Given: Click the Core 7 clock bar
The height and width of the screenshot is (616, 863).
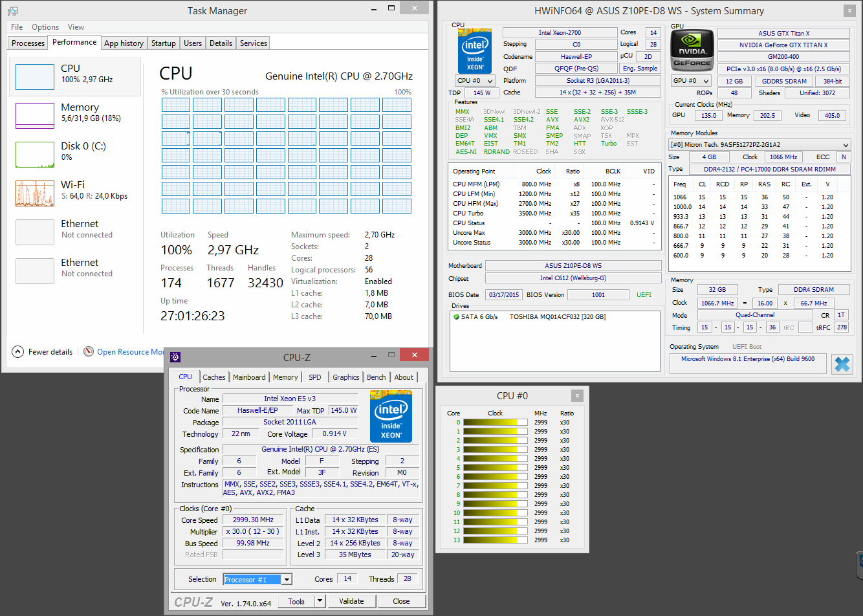Looking at the screenshot, I should pyautogui.click(x=496, y=486).
